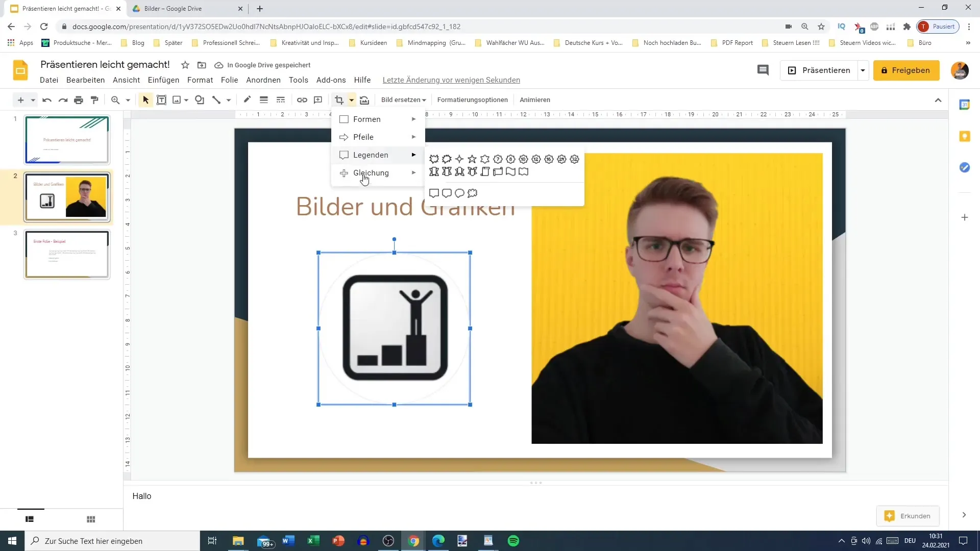Choose the select cursor tool
The width and height of the screenshot is (980, 551).
[145, 100]
